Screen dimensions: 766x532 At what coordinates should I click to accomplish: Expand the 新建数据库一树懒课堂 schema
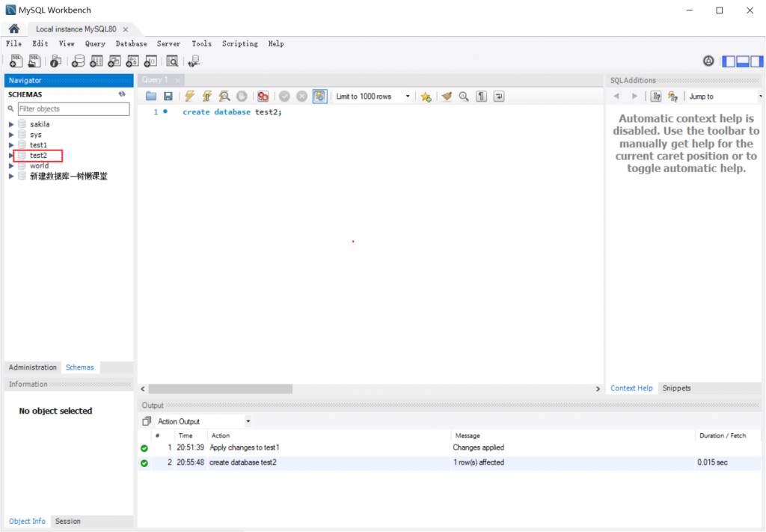[x=11, y=176]
